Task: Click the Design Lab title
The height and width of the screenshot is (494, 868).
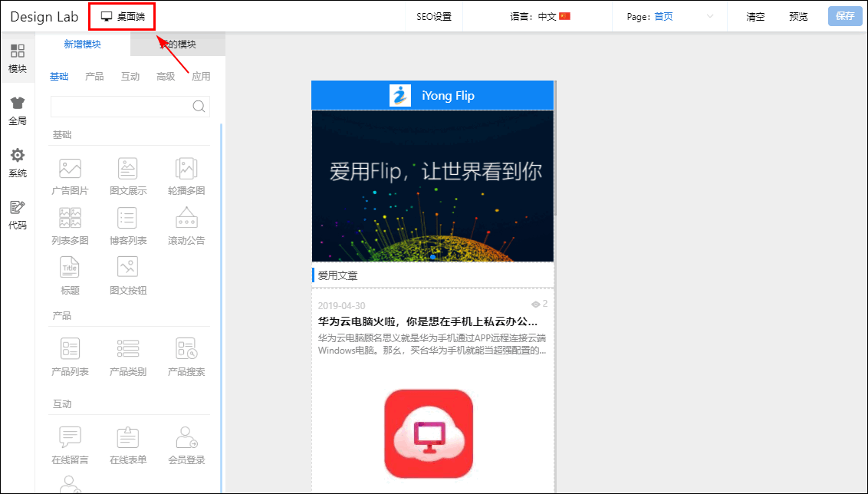Action: click(x=44, y=17)
